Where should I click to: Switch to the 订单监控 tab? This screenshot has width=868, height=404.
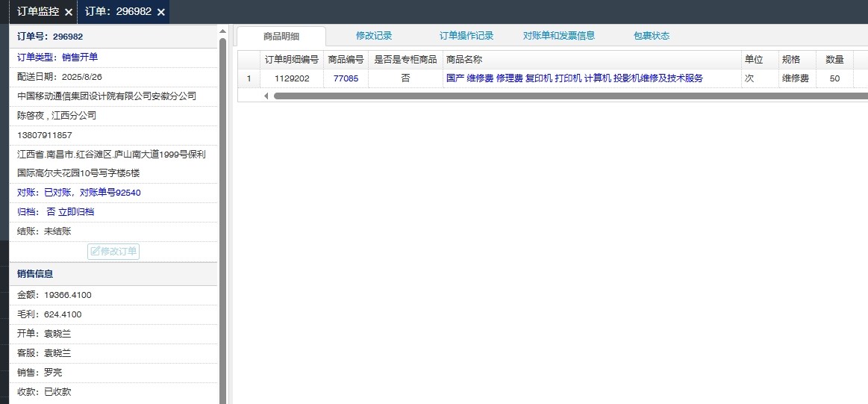[37, 12]
